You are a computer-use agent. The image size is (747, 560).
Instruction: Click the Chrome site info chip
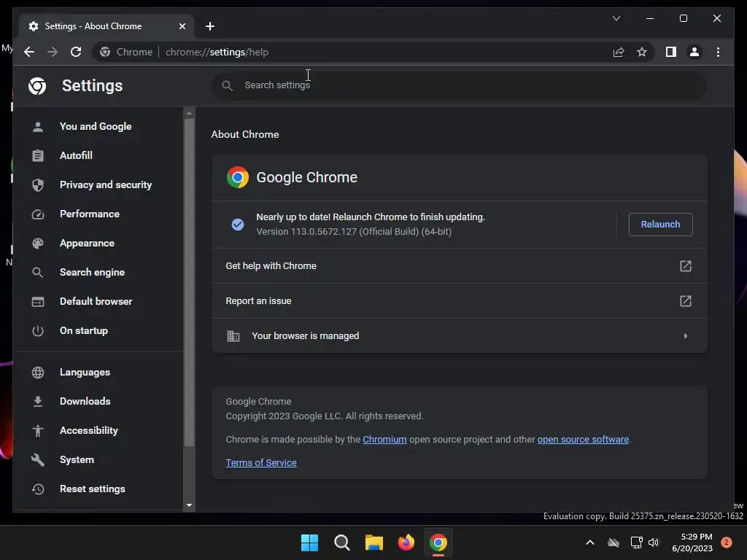point(126,52)
